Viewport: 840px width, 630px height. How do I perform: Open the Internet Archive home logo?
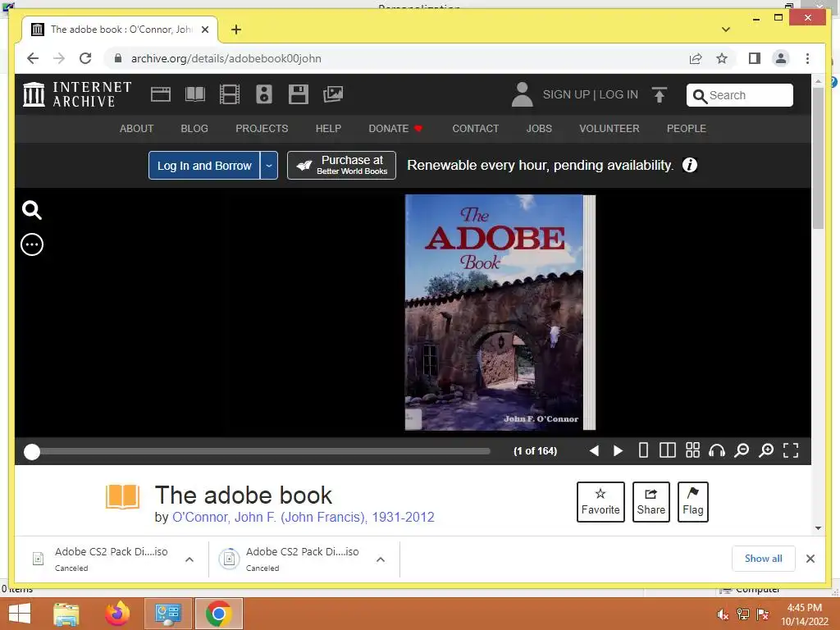click(77, 94)
